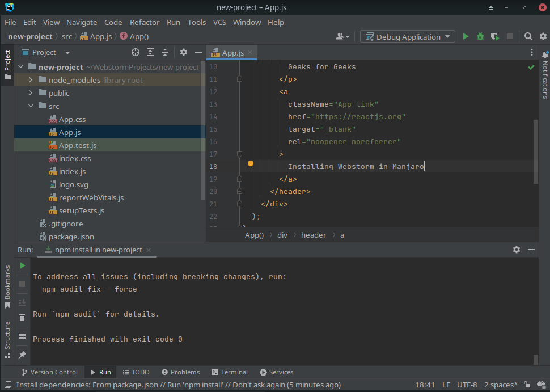The height and width of the screenshot is (392, 550).
Task: Run the Debug Application configuration
Action: pyautogui.click(x=466, y=37)
